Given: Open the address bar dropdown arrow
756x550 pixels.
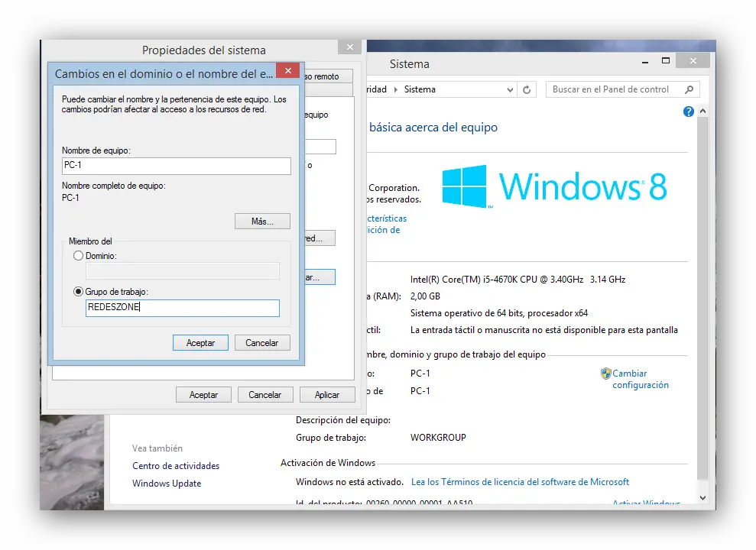Looking at the screenshot, I should [x=510, y=89].
